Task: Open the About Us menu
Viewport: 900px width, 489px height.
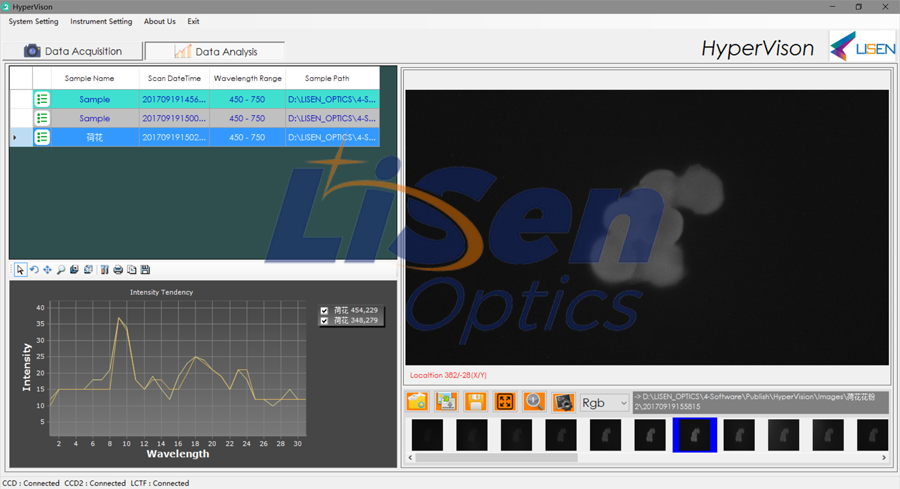Action: [160, 21]
